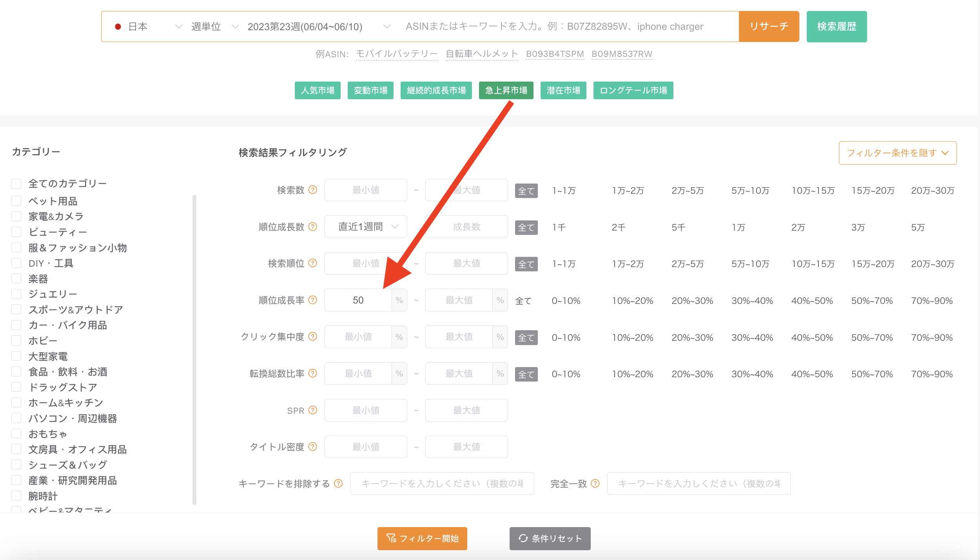Open help icon next to クリック集中度
The image size is (980, 560).
click(312, 336)
